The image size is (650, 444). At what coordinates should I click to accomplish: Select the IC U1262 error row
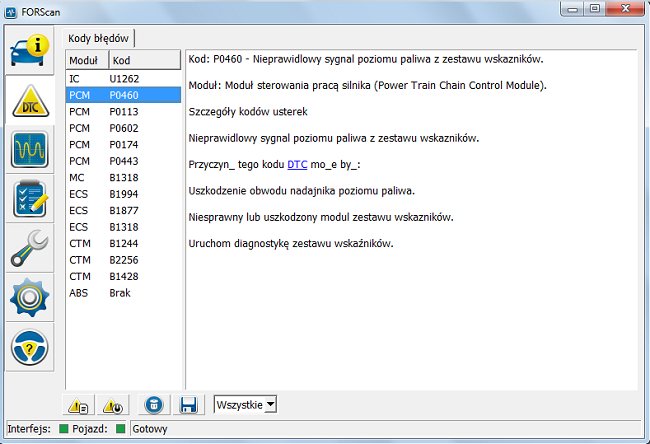pyautogui.click(x=122, y=77)
